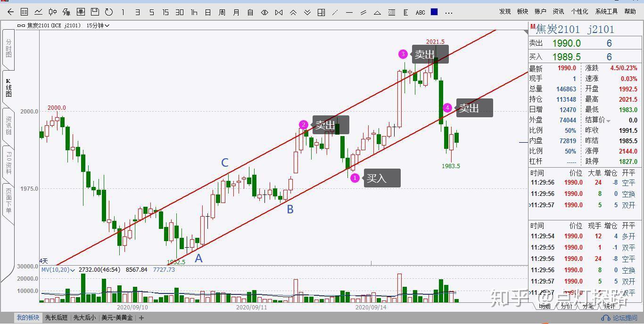Open the 账户 menu

(540, 11)
